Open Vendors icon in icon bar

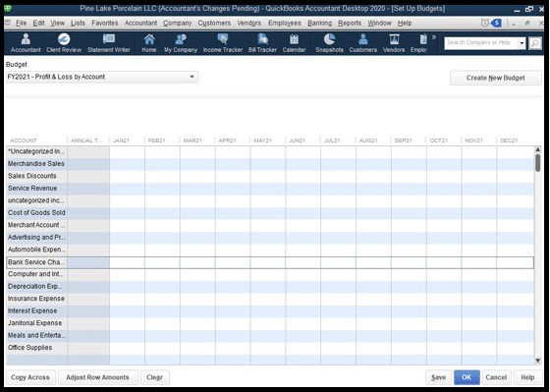(x=394, y=43)
